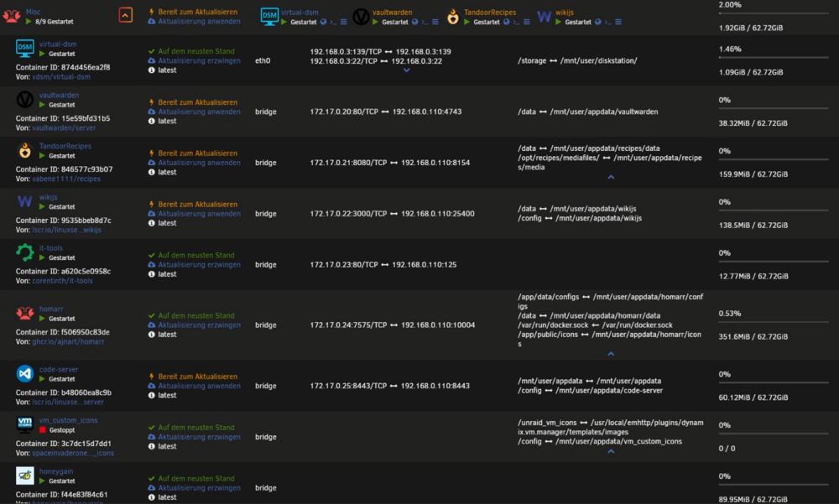Open lscr.io/linuxse...wikijs repository link

(x=66, y=230)
